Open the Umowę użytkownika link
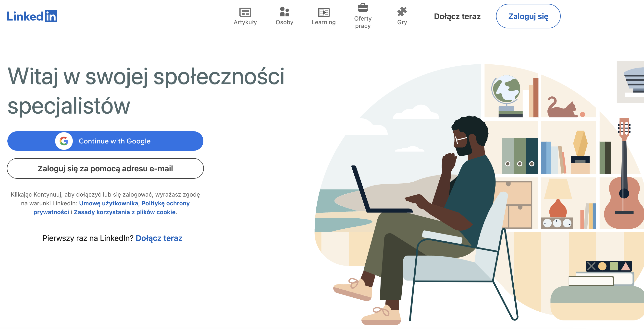The image size is (644, 329). (109, 203)
